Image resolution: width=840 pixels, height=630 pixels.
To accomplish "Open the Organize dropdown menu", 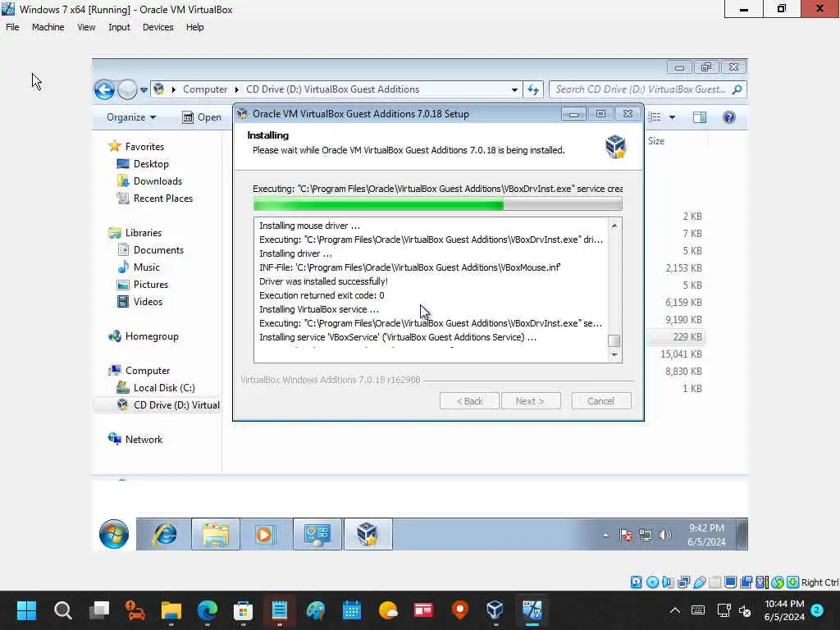I will tap(131, 117).
